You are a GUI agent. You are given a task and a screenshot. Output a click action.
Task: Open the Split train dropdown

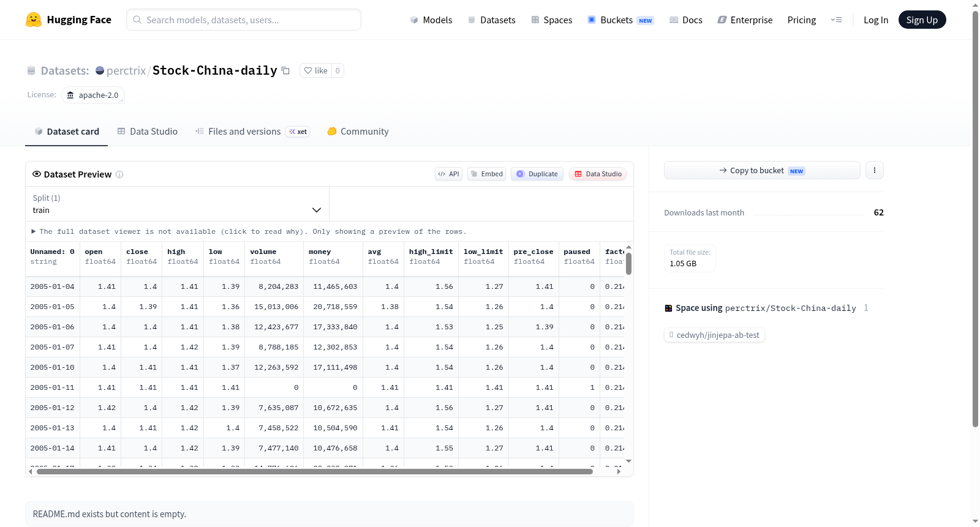(x=177, y=204)
